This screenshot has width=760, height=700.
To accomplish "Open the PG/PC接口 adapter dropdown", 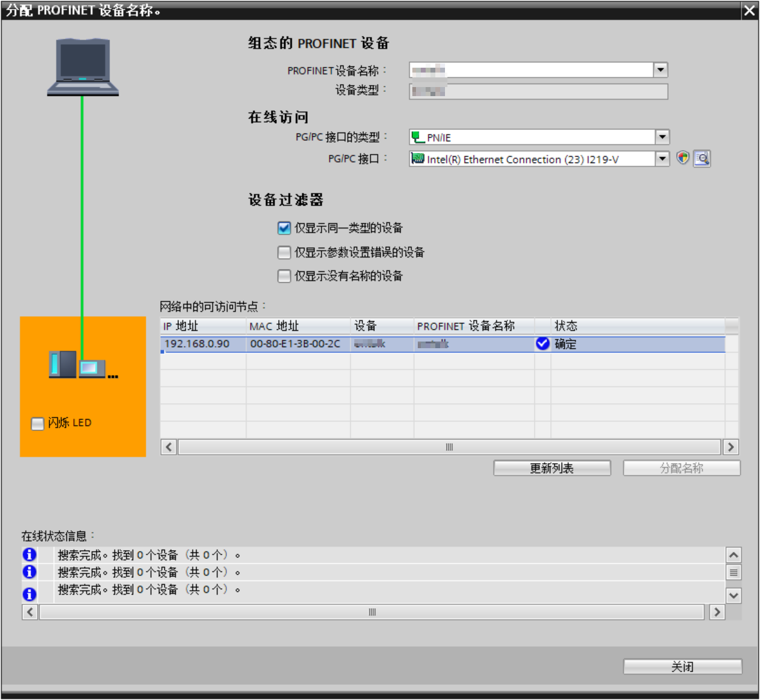I will coord(663,158).
